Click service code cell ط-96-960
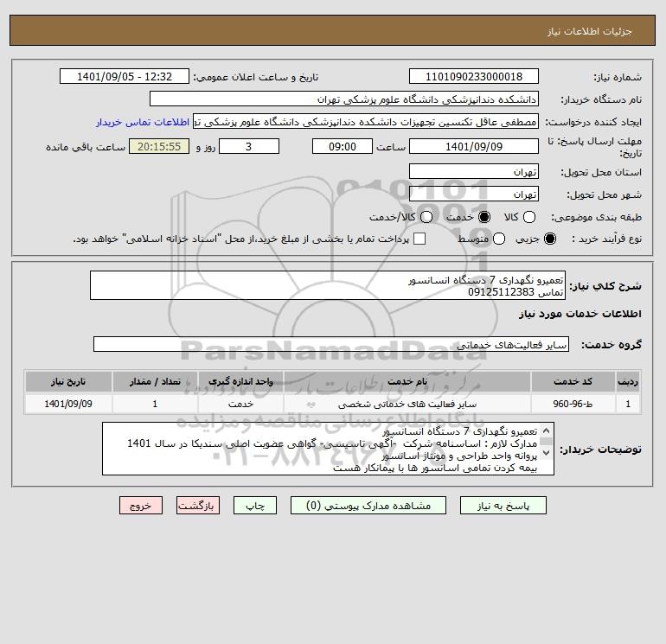The width and height of the screenshot is (666, 644). point(573,404)
